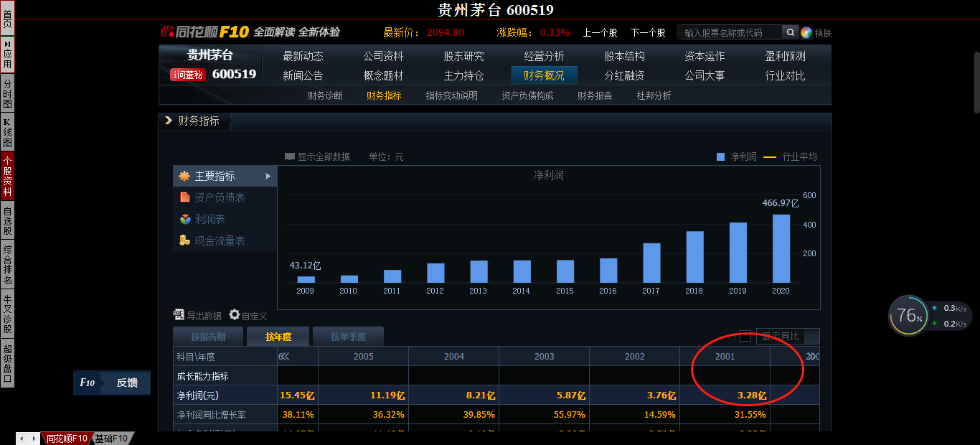Click left double-arrow to earlier years
This screenshot has width=980, height=445.
(284, 357)
